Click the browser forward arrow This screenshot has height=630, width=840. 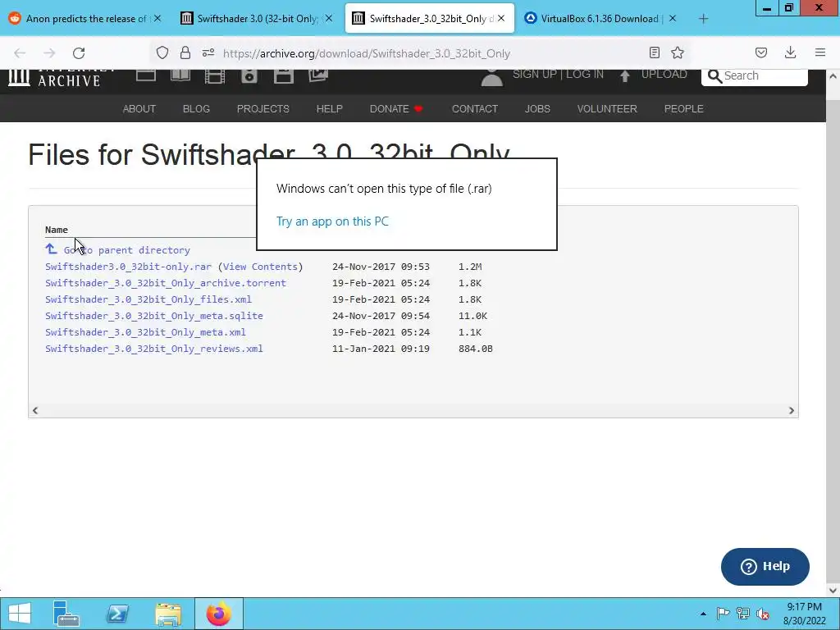tap(49, 53)
